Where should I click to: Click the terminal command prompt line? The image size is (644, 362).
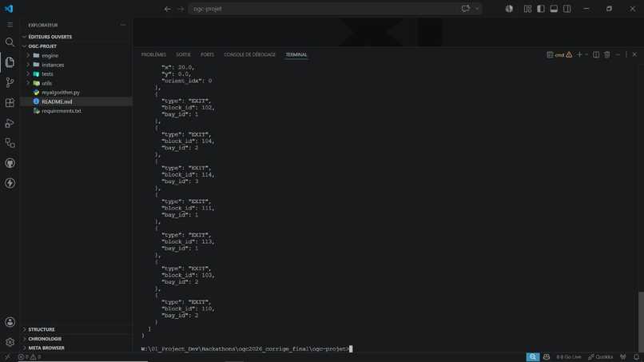click(x=247, y=349)
